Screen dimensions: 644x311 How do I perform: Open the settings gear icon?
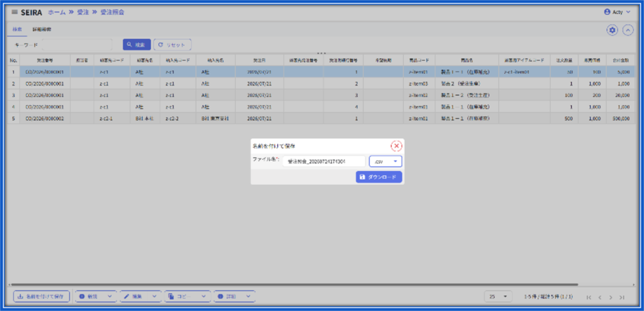613,30
